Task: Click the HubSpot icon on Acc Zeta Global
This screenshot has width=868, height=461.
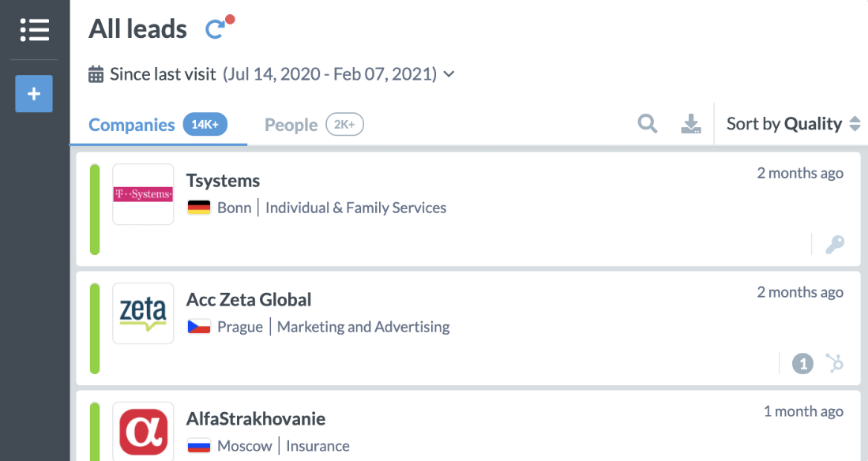Action: pos(835,363)
